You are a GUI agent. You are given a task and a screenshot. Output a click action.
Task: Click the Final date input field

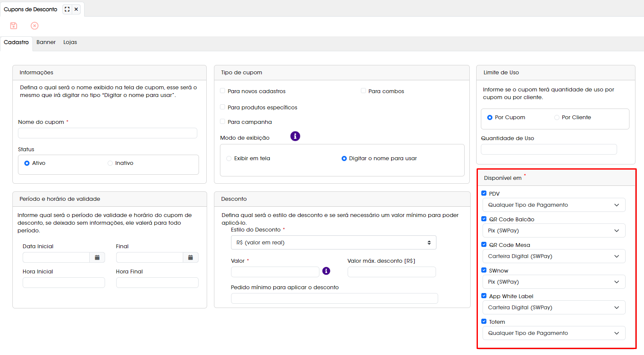coord(149,258)
